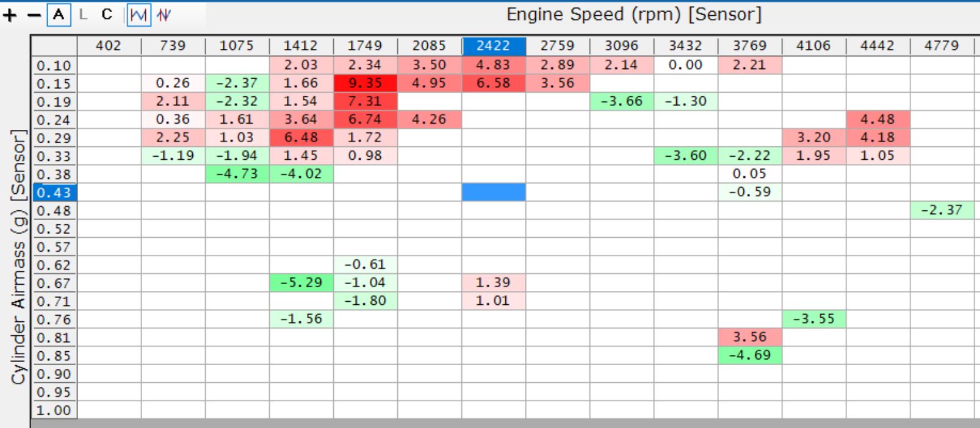Screen dimensions: 980x428
Task: Select the 2759 rpm column header
Action: (558, 46)
